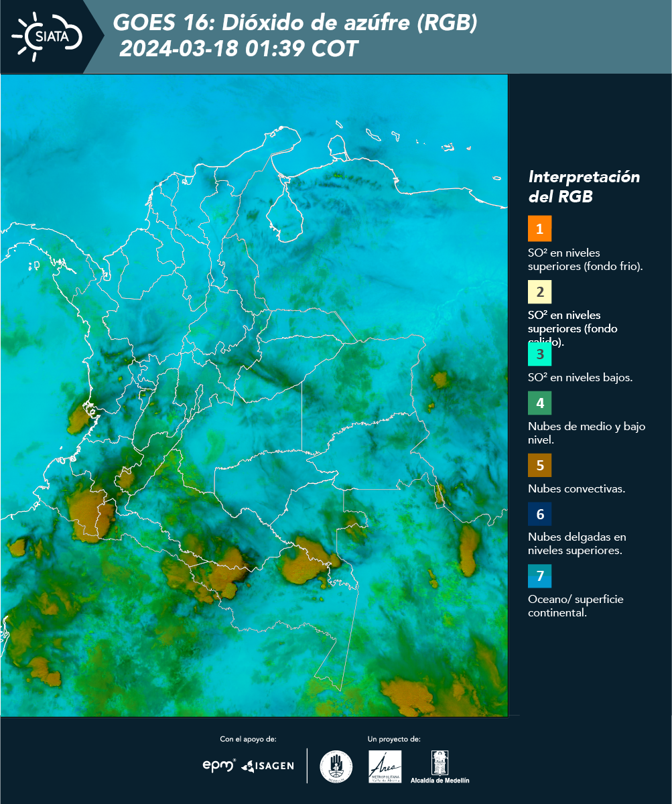
Task: Click the title 'GOES 16: Dióxido de azúfre (RGB)'
Action: (295, 23)
